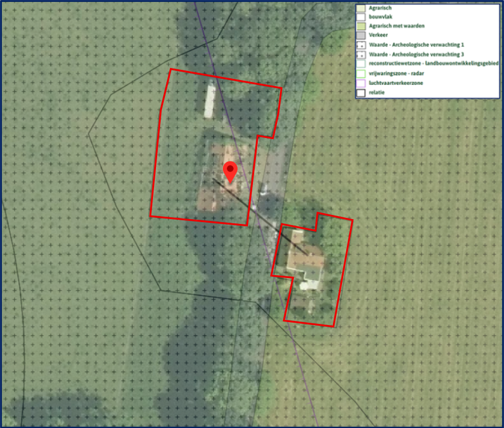Click the Agrarisch legend color swatch
This screenshot has height=428, width=504.
pyautogui.click(x=361, y=8)
